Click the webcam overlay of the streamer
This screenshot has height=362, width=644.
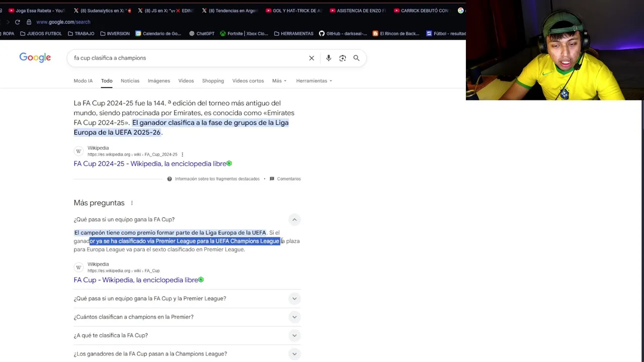(x=555, y=50)
